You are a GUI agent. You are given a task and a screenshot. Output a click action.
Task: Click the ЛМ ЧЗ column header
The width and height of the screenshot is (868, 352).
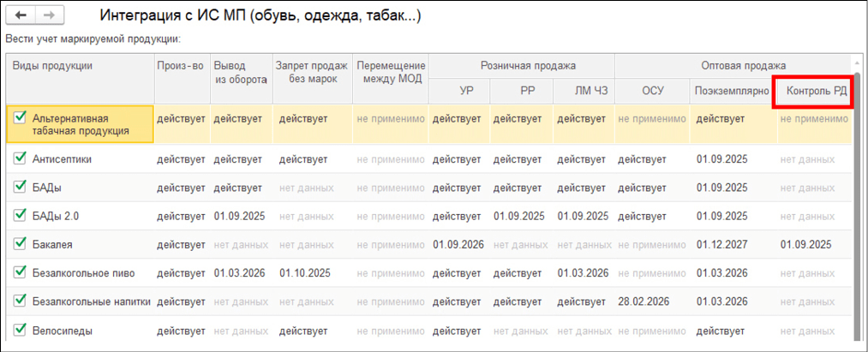coord(583,90)
